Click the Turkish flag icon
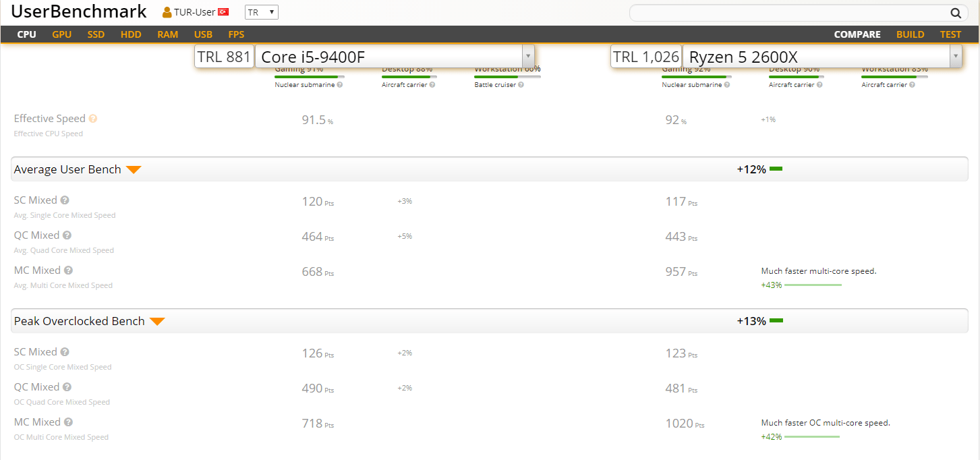The image size is (980, 460). click(223, 12)
